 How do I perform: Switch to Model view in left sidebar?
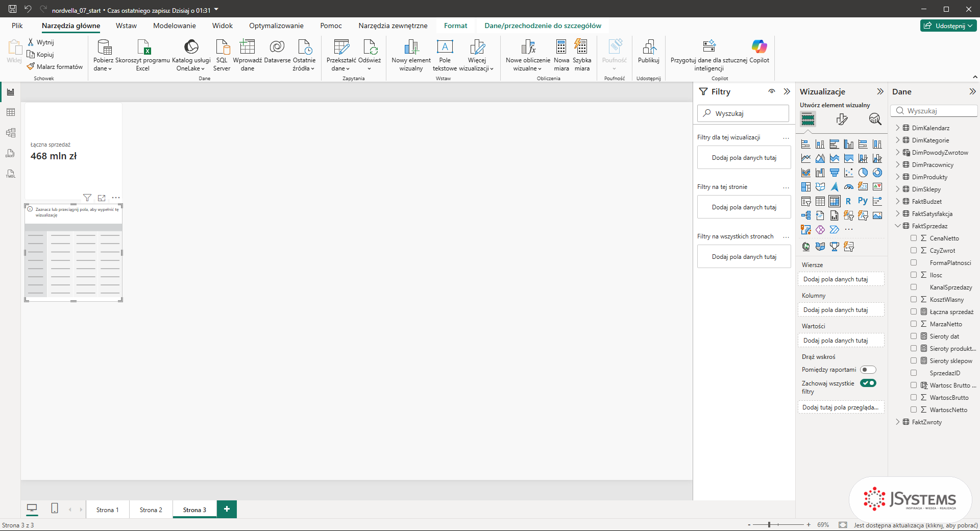(x=11, y=133)
